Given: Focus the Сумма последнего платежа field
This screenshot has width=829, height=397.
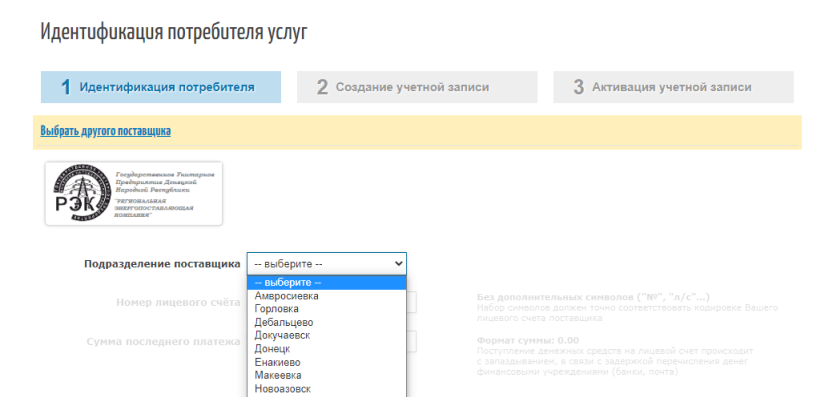Looking at the screenshot, I should (x=411, y=341).
